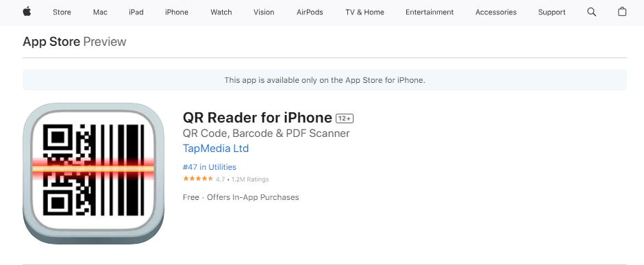Go to the Support page
The width and height of the screenshot is (644, 265).
pos(552,12)
